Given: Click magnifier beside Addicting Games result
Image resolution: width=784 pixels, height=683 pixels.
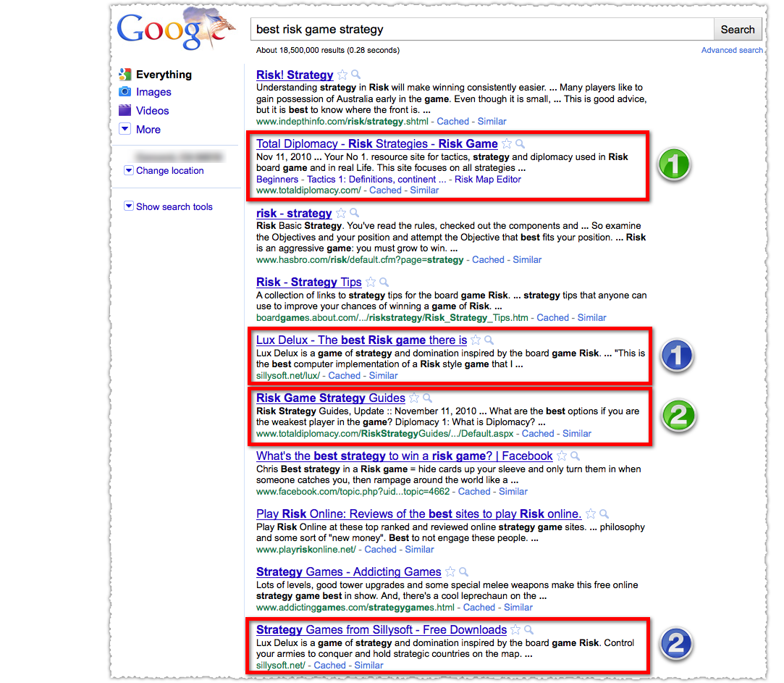Looking at the screenshot, I should coord(464,572).
